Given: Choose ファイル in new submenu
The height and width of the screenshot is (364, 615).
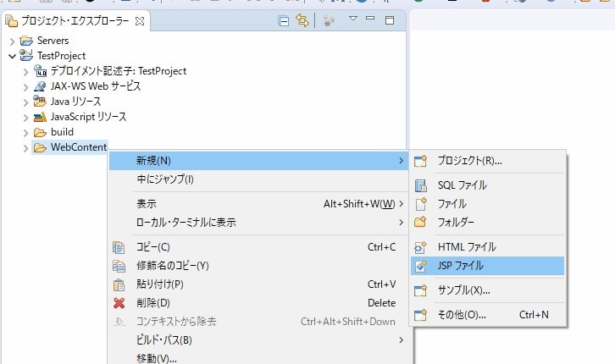Looking at the screenshot, I should pos(488,204).
